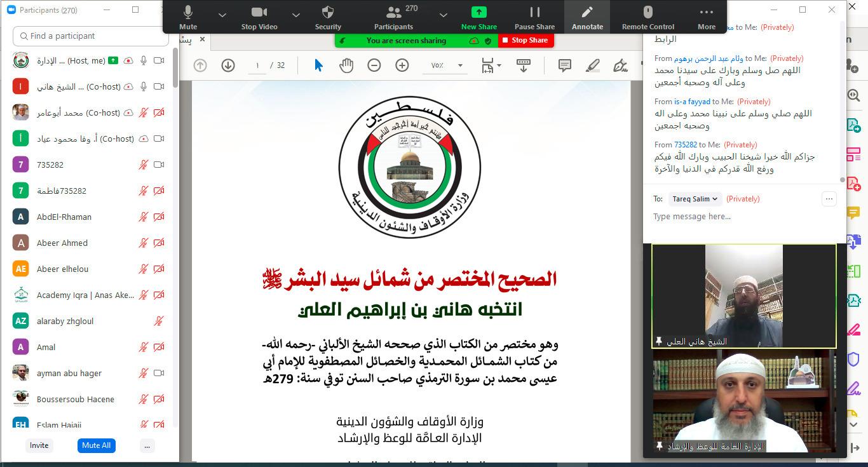Open Security menu in Zoom toolbar
Image resolution: width=868 pixels, height=467 pixels.
coord(328,17)
